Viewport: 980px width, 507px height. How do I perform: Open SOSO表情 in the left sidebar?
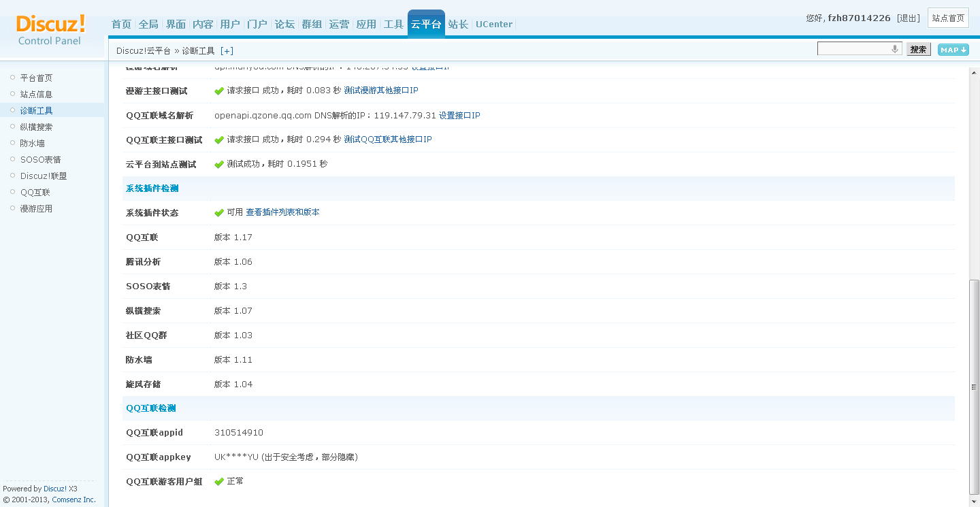[x=40, y=160]
